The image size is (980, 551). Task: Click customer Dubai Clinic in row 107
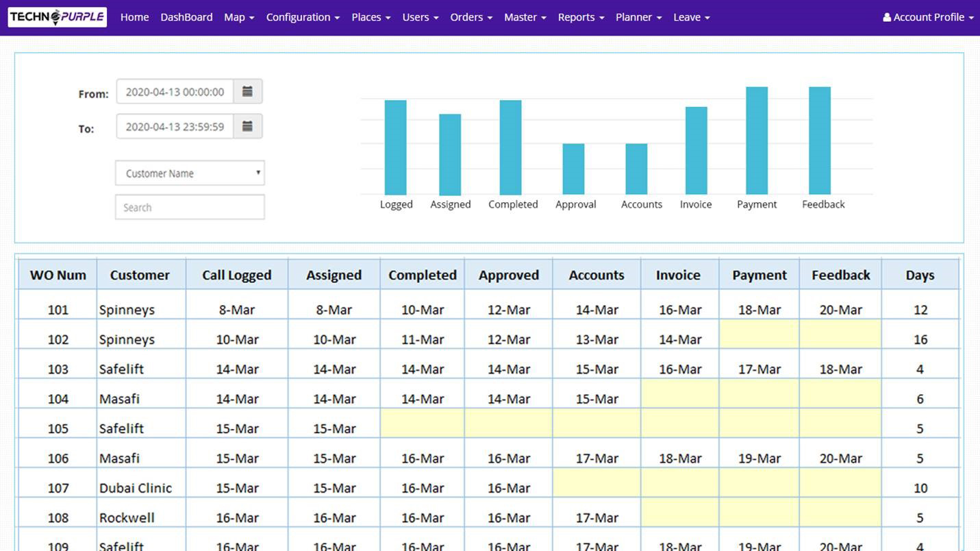[136, 488]
